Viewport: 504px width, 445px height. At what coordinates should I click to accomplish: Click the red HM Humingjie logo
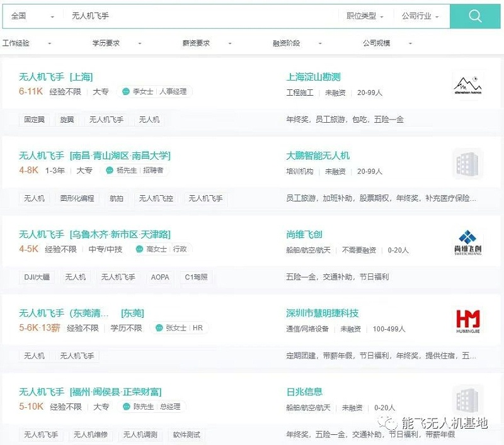pos(467,322)
